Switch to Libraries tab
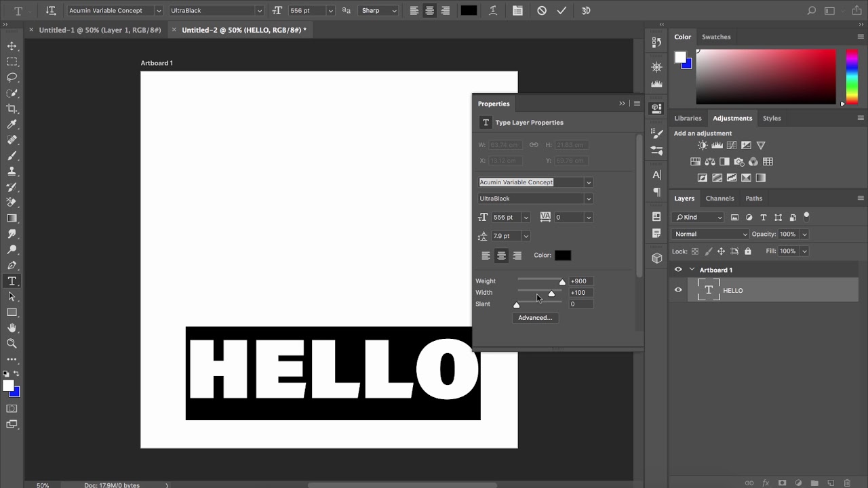 tap(688, 118)
